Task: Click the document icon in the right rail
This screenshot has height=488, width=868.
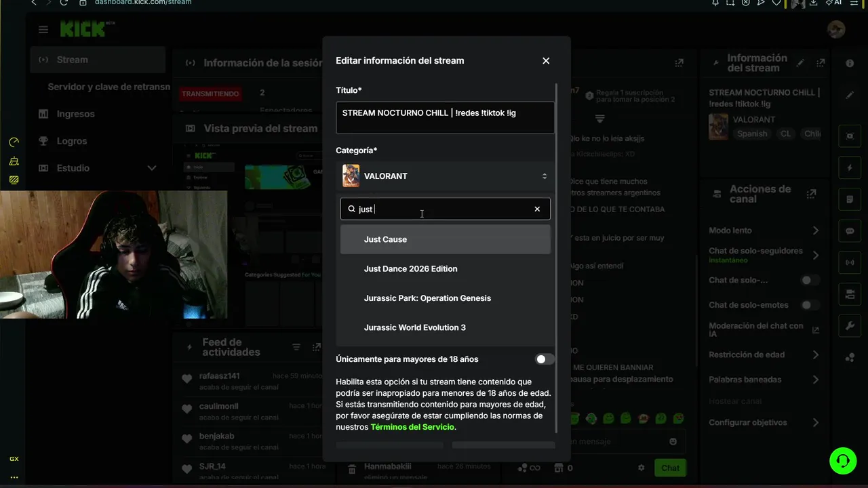Action: click(x=850, y=199)
